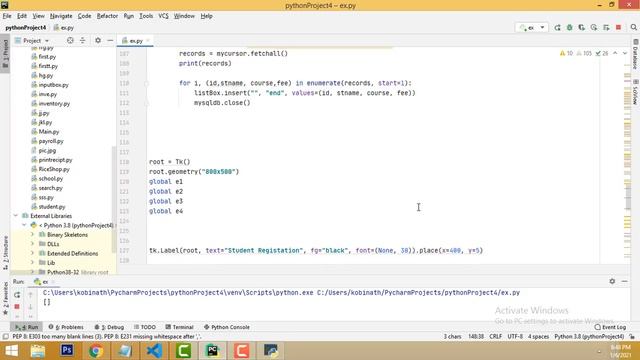Click the fold marker beside the for loop
The image size is (640, 360).
[x=146, y=83]
